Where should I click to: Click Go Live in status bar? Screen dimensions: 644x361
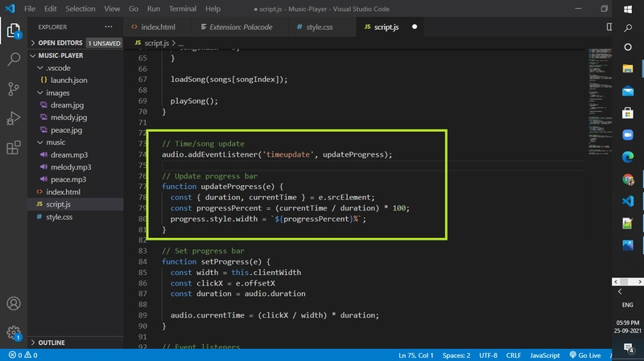click(585, 355)
